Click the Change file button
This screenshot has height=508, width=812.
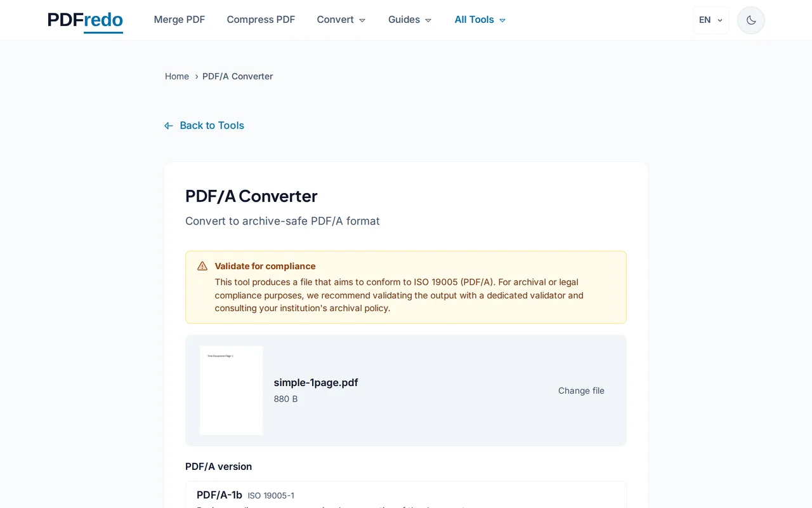point(581,391)
